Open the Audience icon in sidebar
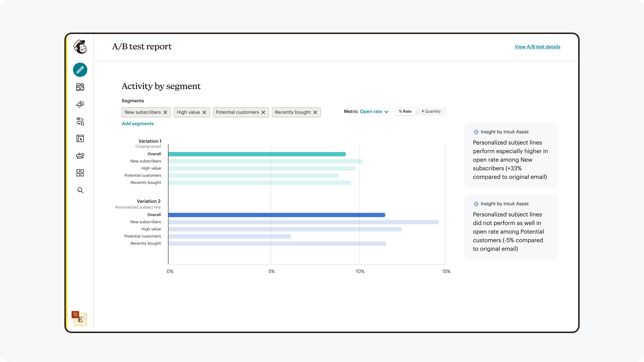 coord(80,87)
